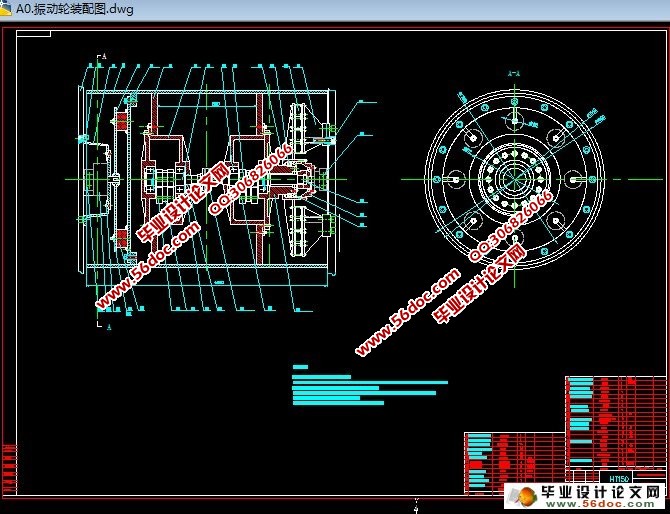The height and width of the screenshot is (514, 670).
Task: Select the section marker A at top-left of view
Action: pyautogui.click(x=103, y=54)
